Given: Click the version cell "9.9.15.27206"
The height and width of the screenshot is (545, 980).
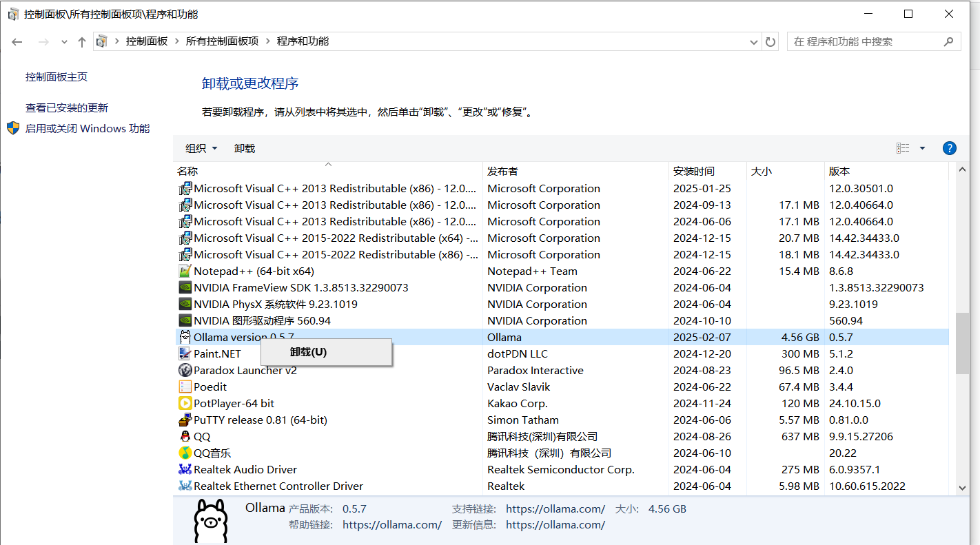Looking at the screenshot, I should click(x=861, y=437).
